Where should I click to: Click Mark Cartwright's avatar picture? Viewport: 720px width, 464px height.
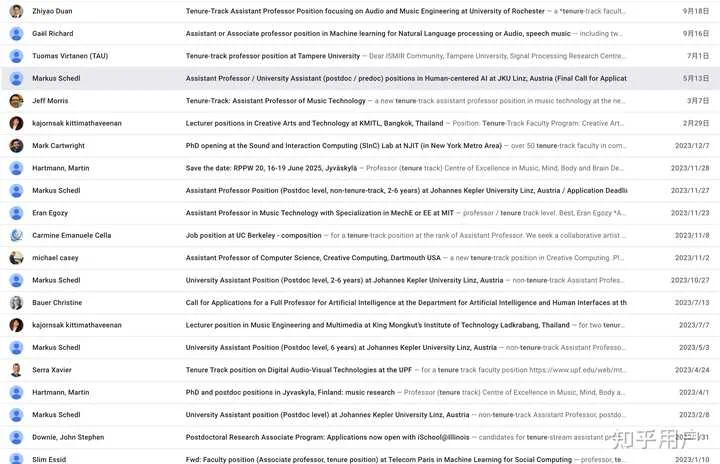pyautogui.click(x=16, y=146)
